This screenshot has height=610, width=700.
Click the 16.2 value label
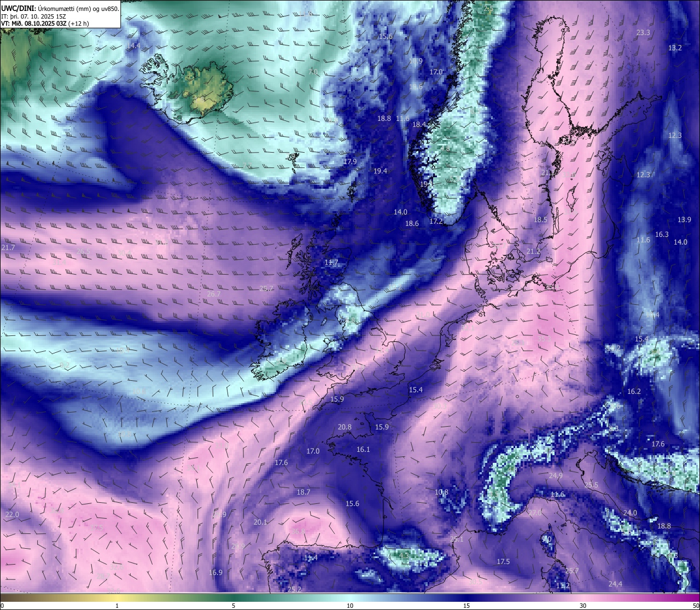click(x=634, y=391)
